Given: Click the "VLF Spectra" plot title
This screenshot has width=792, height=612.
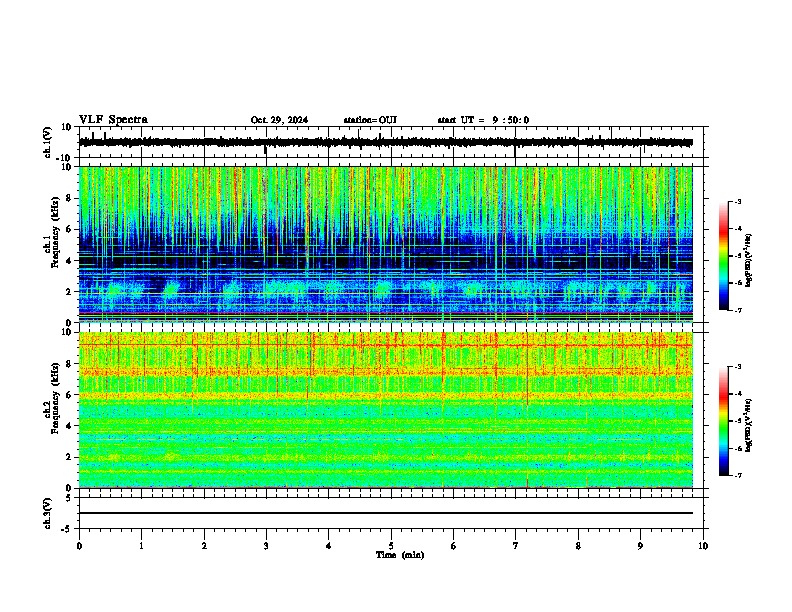Looking at the screenshot, I should pos(113,120).
